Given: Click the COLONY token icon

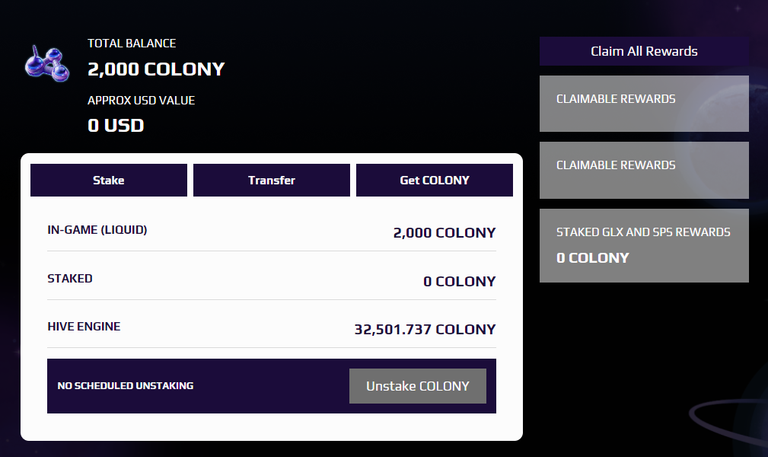Looking at the screenshot, I should pyautogui.click(x=48, y=64).
